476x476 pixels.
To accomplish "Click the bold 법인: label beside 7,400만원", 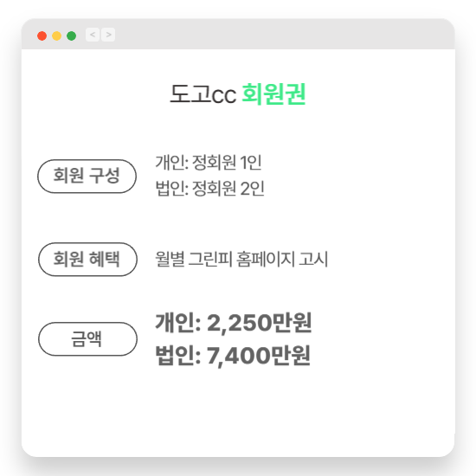I will tap(178, 356).
